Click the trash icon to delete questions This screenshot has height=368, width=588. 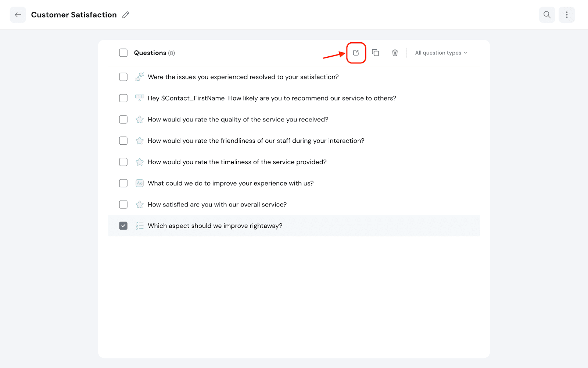click(395, 53)
